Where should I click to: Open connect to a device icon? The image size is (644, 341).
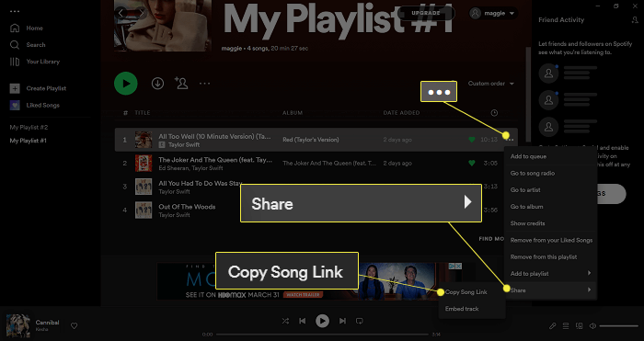[579, 325]
